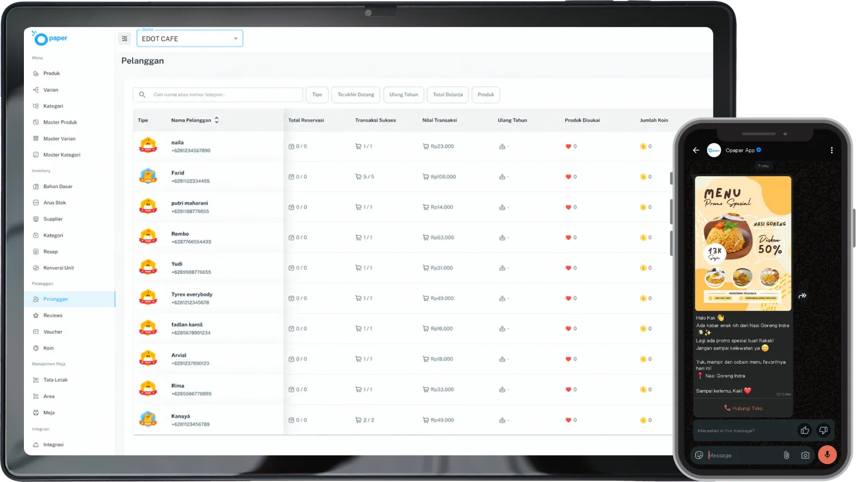Open Integrasi in the sidebar
The image size is (868, 482).
click(x=53, y=445)
